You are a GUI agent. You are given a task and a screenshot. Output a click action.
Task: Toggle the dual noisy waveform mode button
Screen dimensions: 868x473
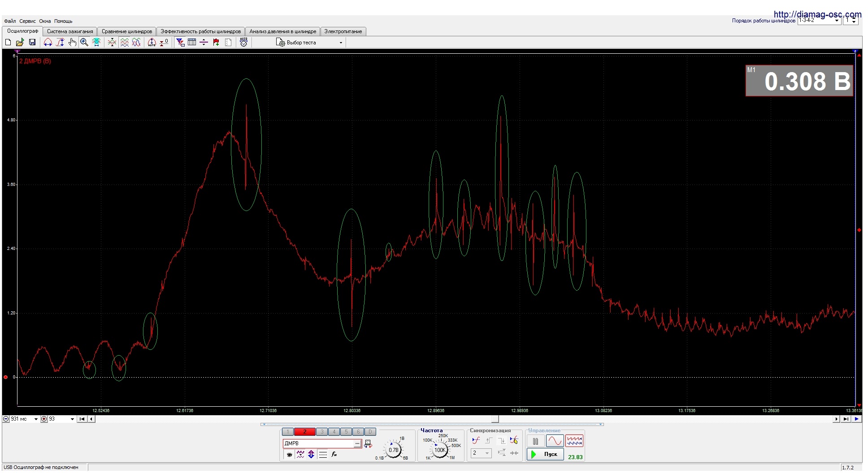tap(574, 441)
